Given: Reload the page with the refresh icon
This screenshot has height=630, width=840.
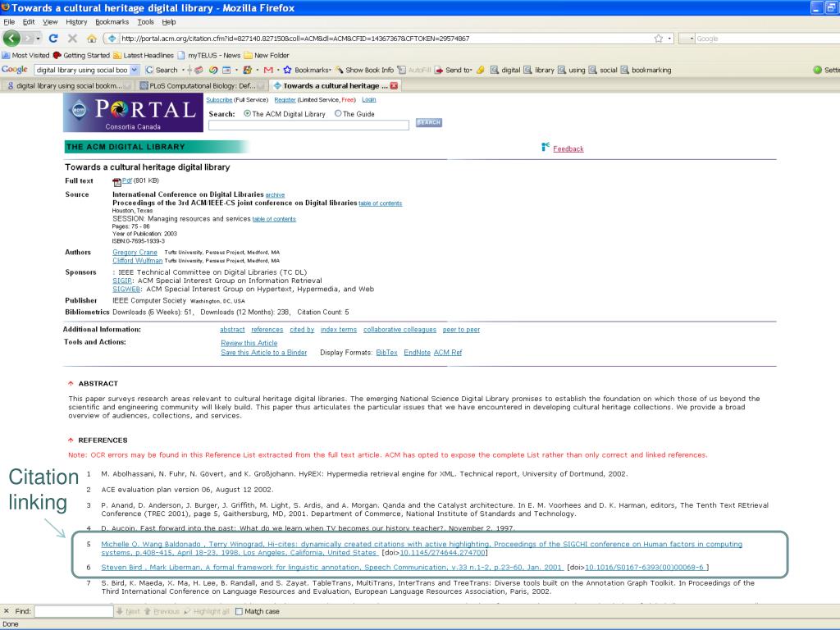Looking at the screenshot, I should [x=53, y=39].
